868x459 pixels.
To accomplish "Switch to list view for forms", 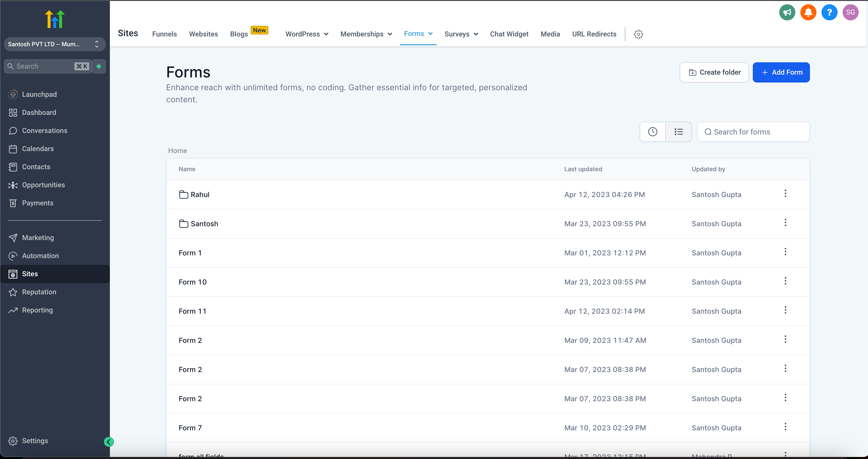I will tap(679, 132).
